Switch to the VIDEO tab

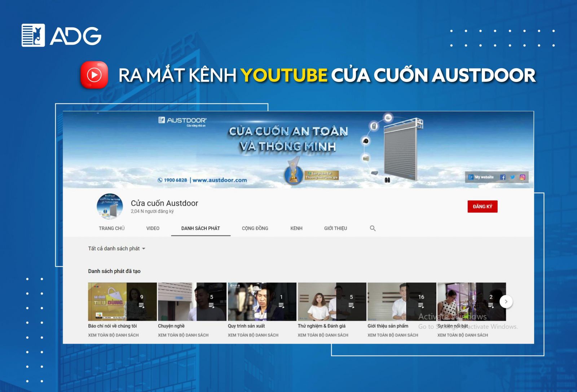[153, 228]
